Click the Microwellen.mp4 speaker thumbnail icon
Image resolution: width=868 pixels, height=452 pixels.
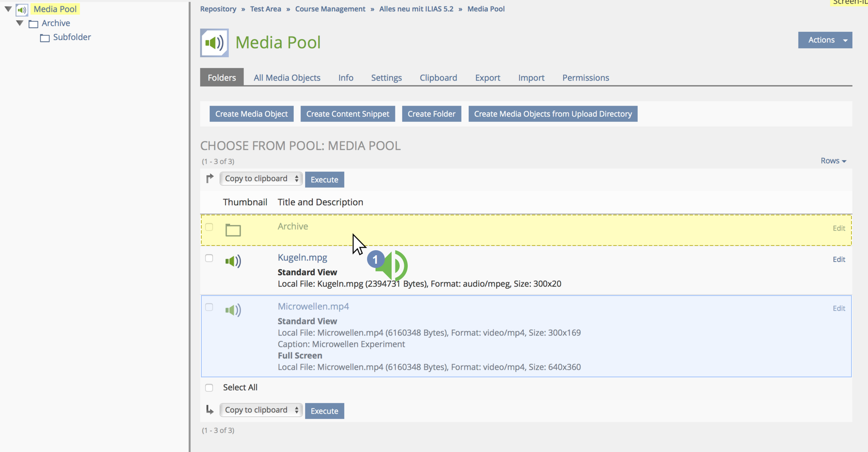pos(233,310)
